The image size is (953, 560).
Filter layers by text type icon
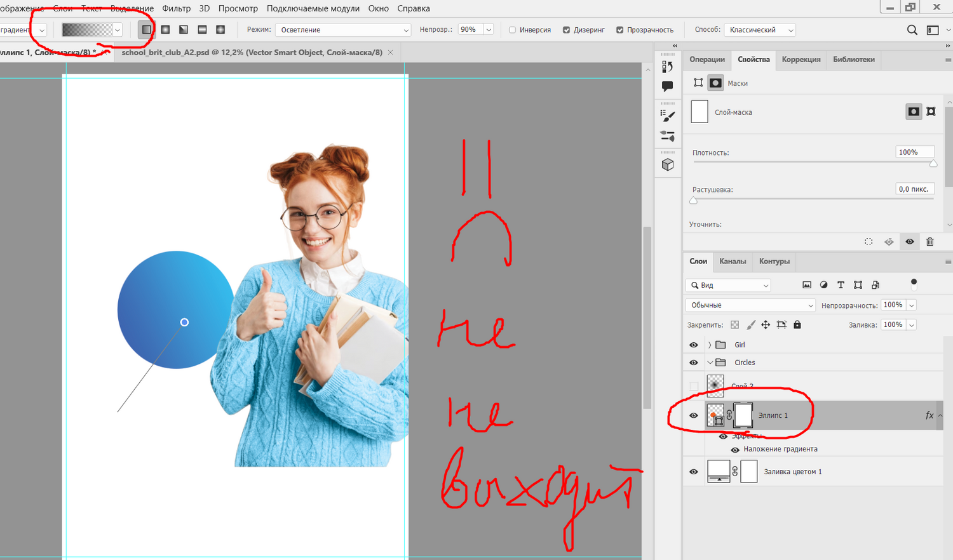point(841,285)
